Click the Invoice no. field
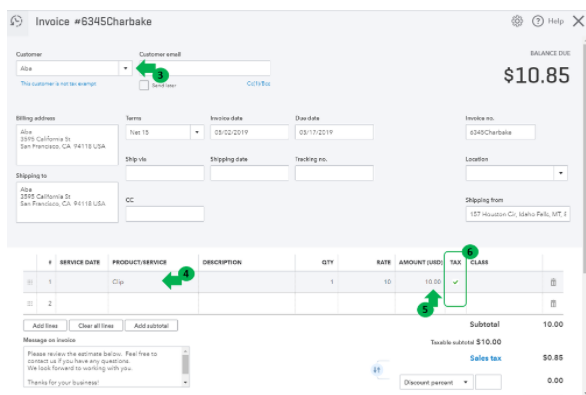 tap(500, 132)
